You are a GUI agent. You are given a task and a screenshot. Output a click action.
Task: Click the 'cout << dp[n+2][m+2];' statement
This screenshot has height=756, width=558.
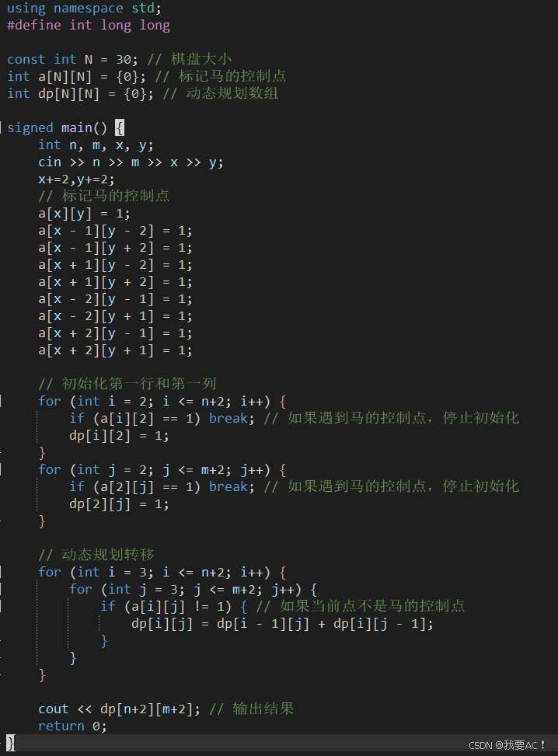(x=119, y=709)
